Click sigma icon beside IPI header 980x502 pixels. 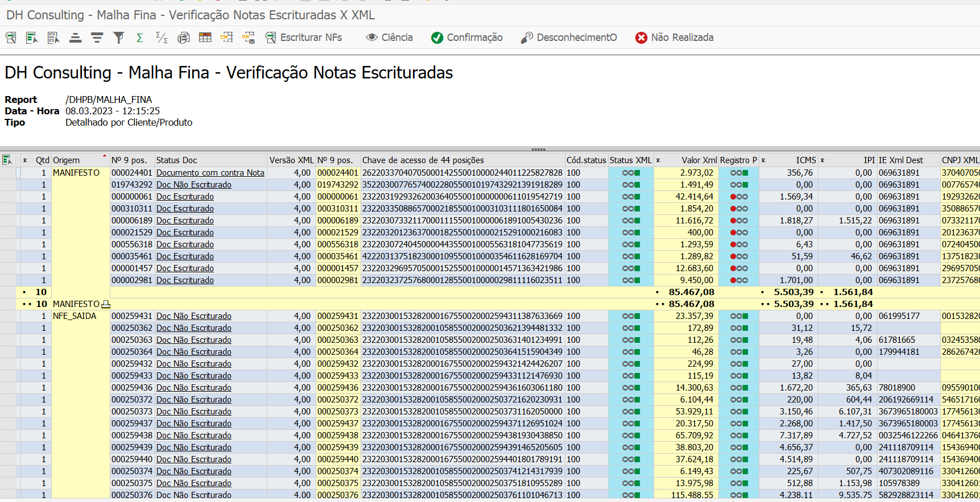(822, 160)
